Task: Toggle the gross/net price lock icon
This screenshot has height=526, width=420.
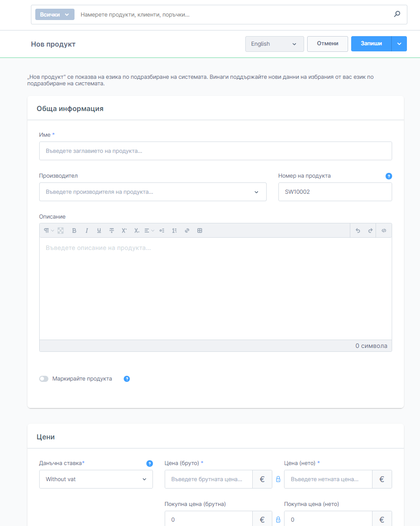Action: [278, 479]
